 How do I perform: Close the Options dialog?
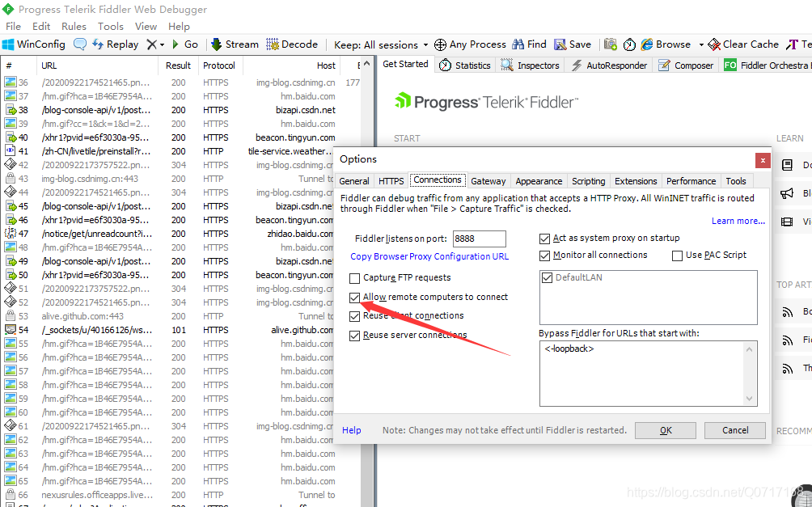[x=763, y=161]
